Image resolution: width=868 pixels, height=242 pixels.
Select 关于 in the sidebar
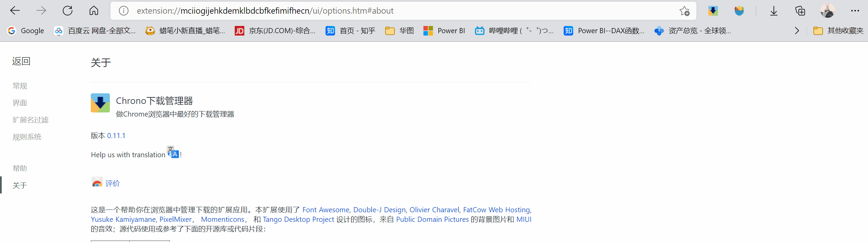(x=20, y=185)
